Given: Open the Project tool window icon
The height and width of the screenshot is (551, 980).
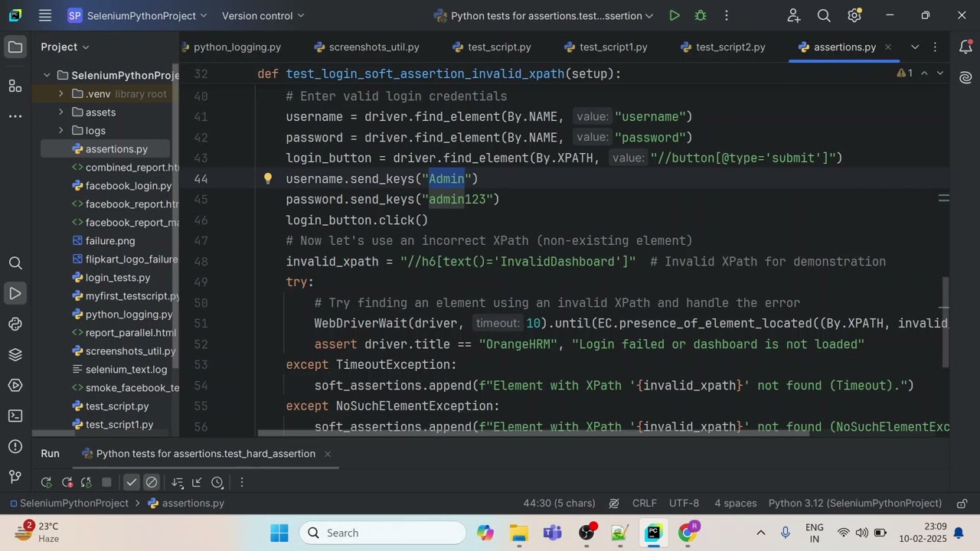Looking at the screenshot, I should (15, 47).
